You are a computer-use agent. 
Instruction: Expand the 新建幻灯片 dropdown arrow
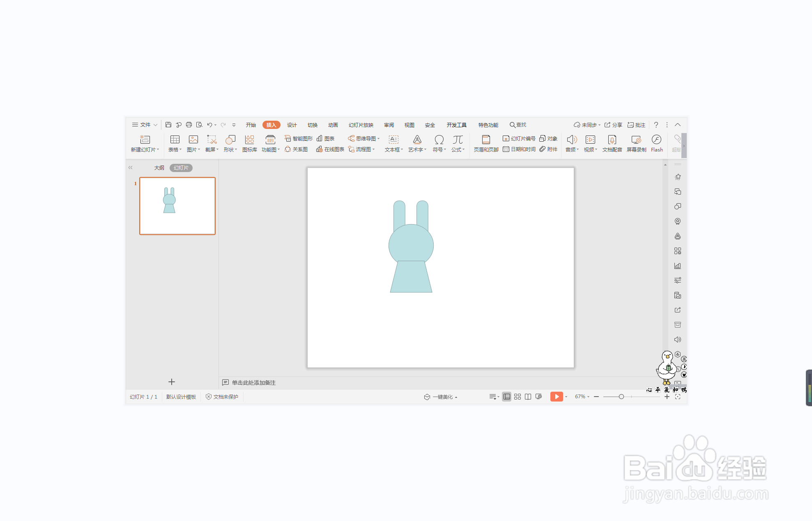tap(158, 150)
